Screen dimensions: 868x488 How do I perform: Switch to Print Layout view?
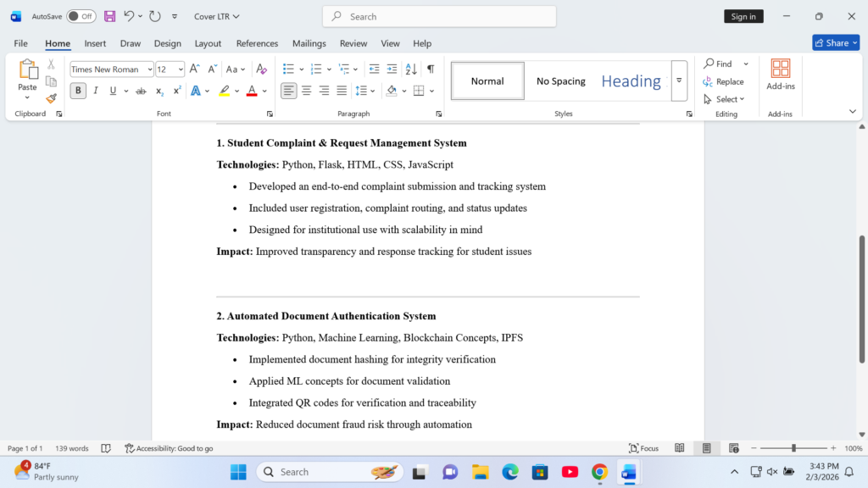tap(706, 448)
